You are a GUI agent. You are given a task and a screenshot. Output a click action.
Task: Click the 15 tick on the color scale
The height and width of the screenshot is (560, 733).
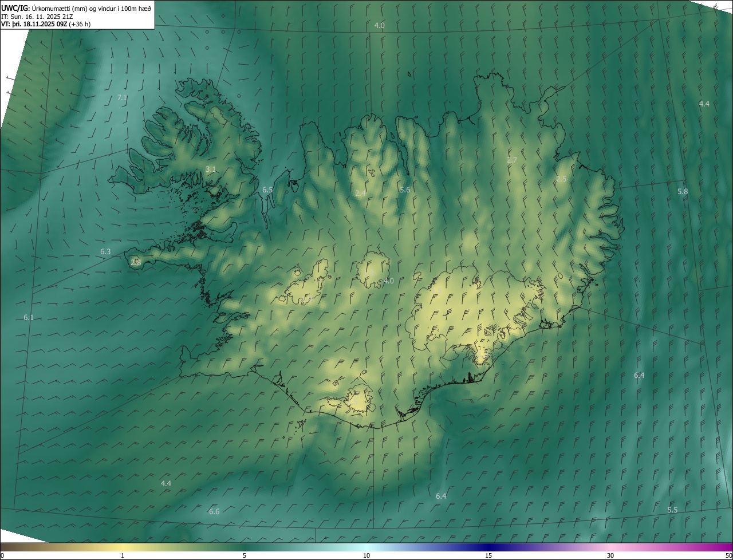(x=488, y=555)
